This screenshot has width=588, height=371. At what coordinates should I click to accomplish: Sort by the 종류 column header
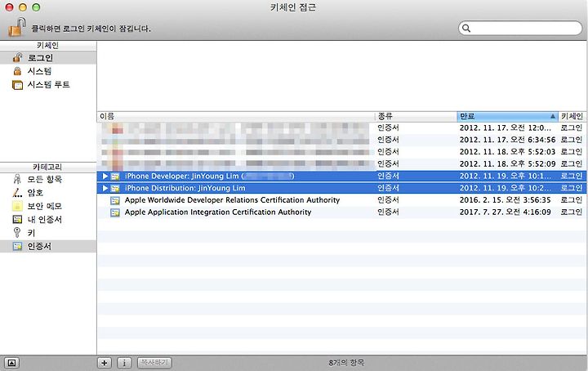[416, 116]
